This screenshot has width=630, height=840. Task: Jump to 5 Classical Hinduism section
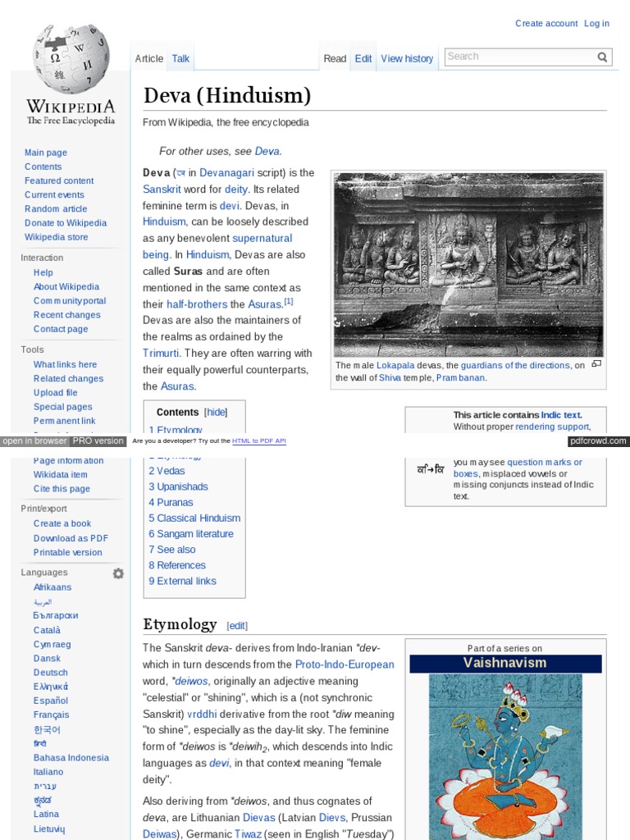coord(194,518)
